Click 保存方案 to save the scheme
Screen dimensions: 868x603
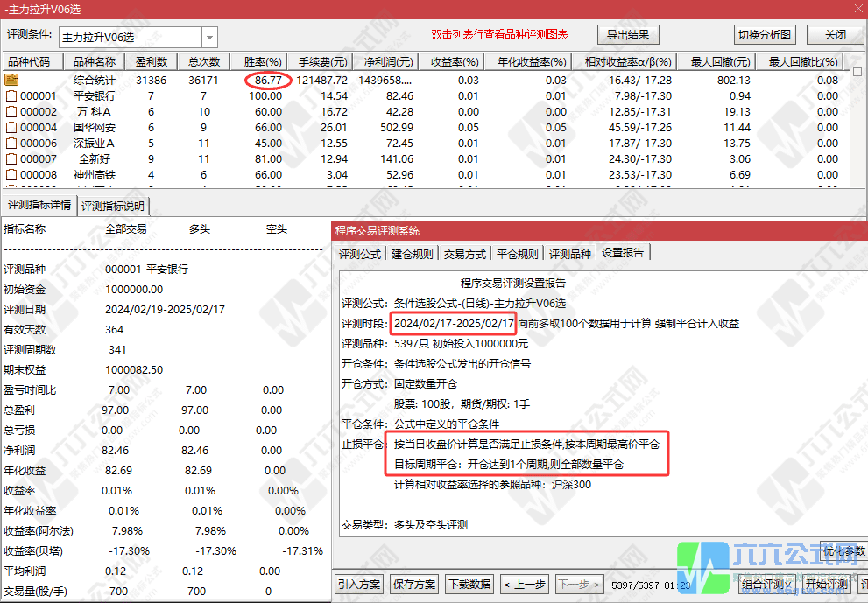pyautogui.click(x=414, y=585)
